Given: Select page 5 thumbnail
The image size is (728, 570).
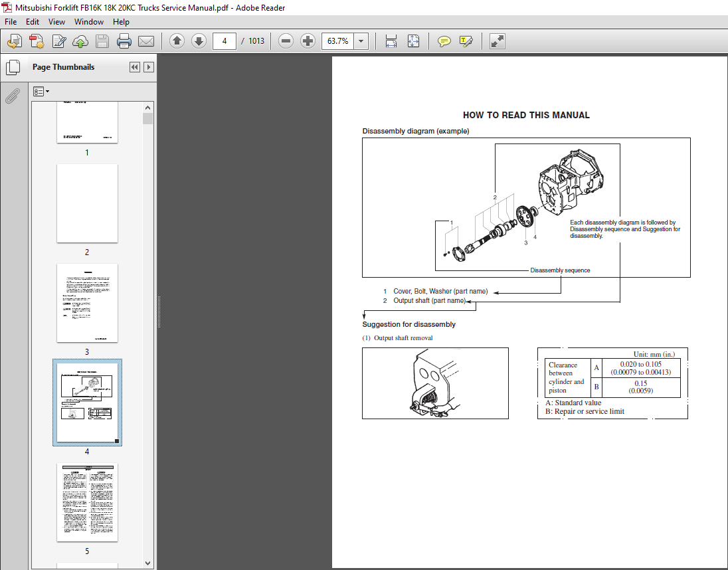Looking at the screenshot, I should (x=87, y=502).
